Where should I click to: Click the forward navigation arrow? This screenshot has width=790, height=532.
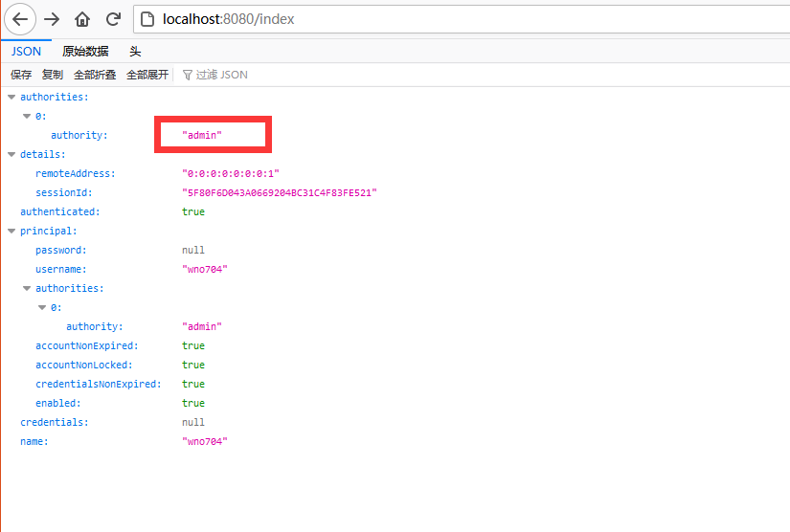point(52,19)
